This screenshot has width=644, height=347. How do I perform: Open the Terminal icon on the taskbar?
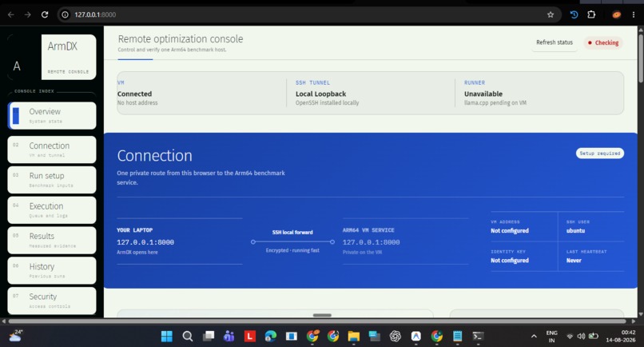tap(478, 337)
